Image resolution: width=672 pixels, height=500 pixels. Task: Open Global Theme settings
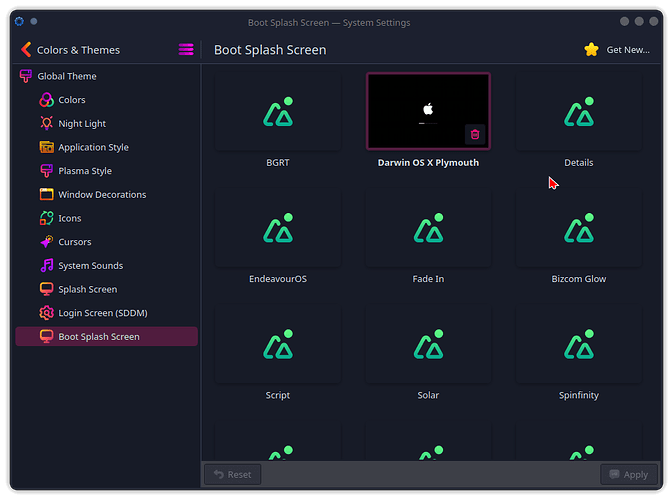coord(106,76)
